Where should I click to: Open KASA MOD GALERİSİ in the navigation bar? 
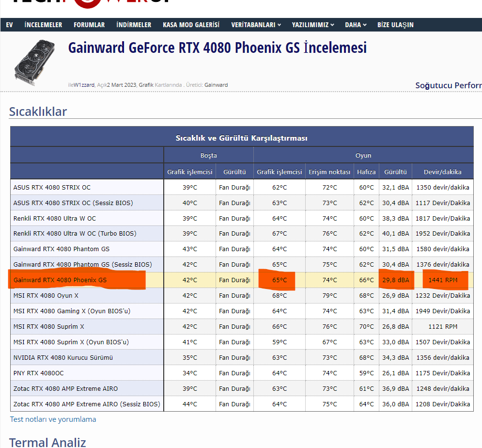191,25
